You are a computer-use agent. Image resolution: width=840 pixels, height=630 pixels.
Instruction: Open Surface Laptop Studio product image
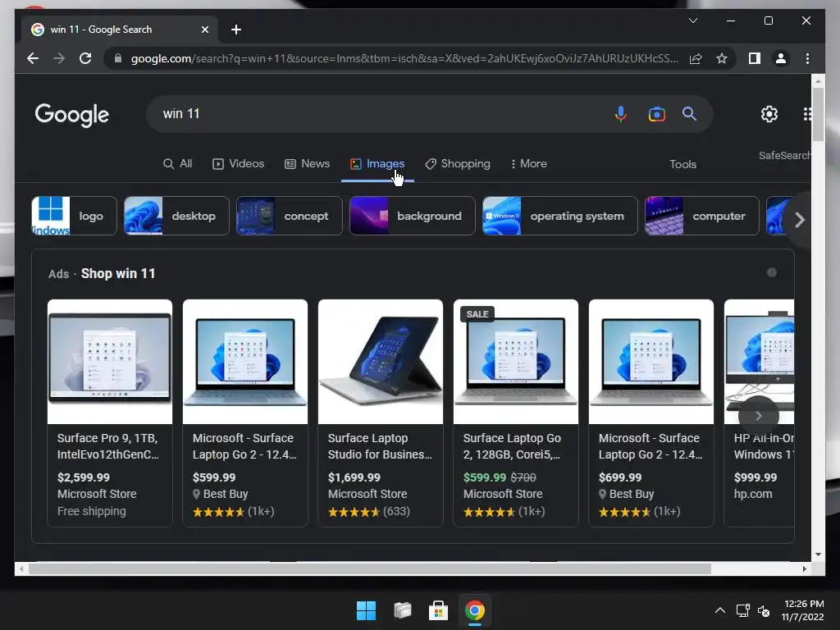[x=381, y=362]
